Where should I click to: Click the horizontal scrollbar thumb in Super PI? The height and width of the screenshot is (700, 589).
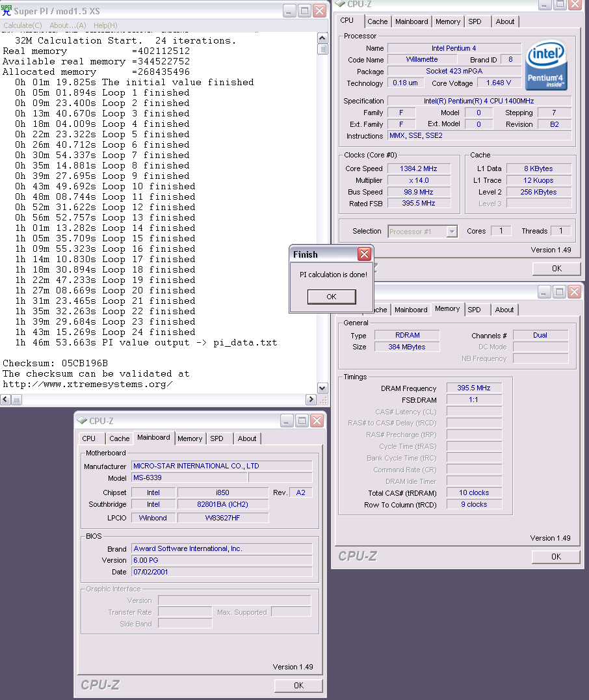tap(16, 399)
